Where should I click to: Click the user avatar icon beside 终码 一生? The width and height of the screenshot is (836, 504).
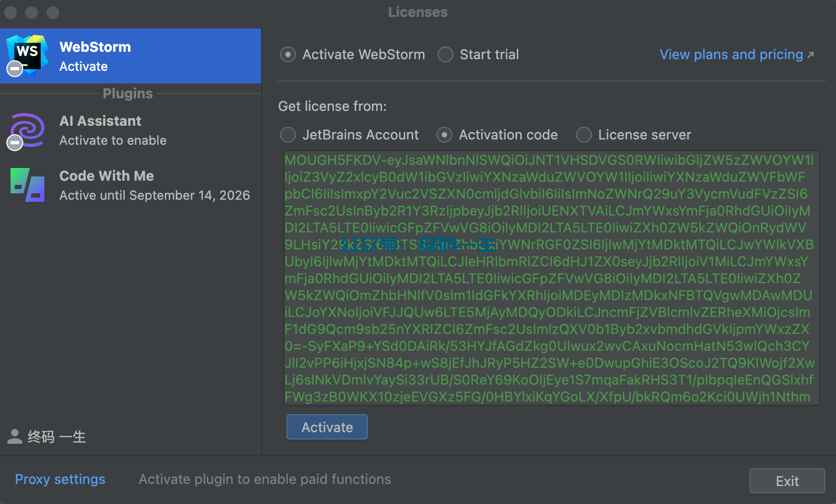tap(15, 436)
